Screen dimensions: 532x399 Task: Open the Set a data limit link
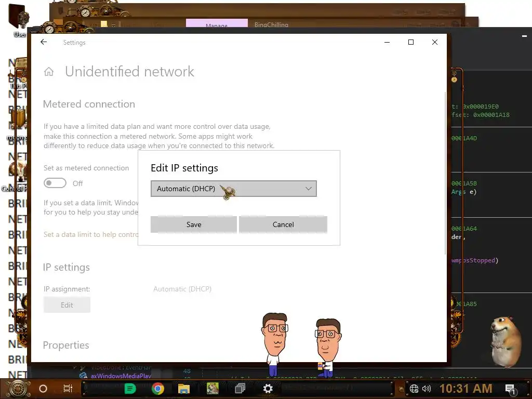(x=90, y=234)
